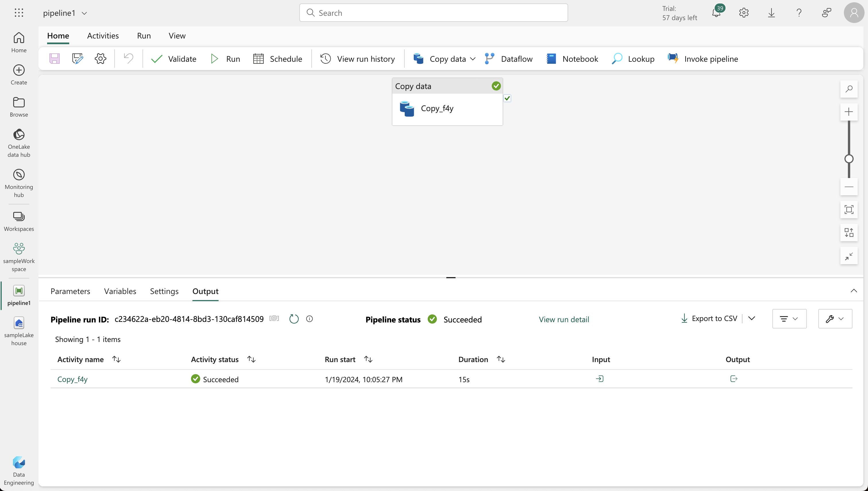Zoom in with the plus button
The height and width of the screenshot is (491, 868).
point(849,112)
